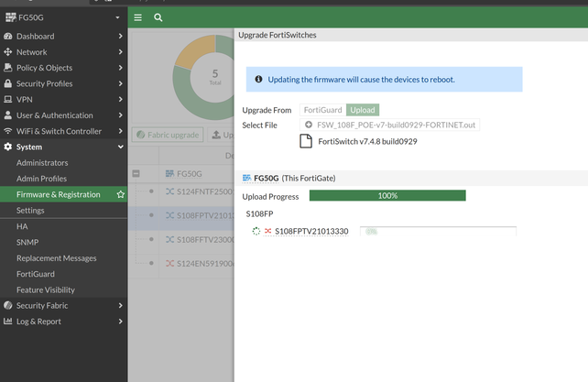
Task: Open HA menu item
Action: click(x=22, y=226)
